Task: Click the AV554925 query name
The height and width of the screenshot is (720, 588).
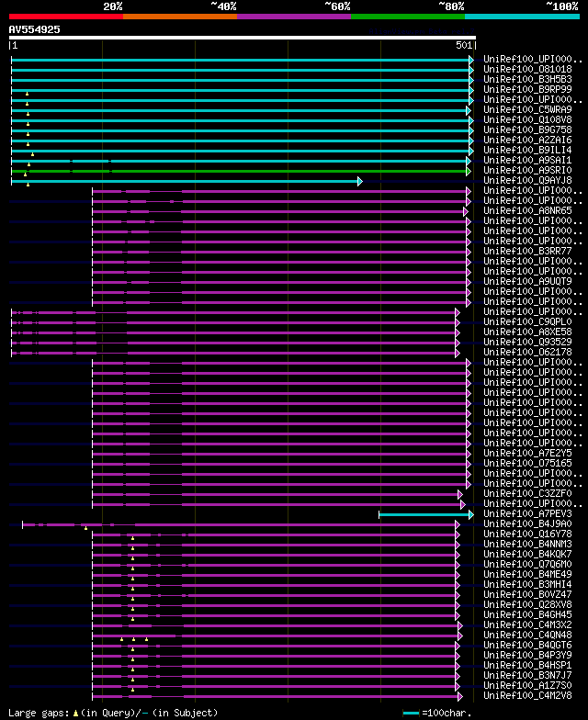Action: click(35, 29)
